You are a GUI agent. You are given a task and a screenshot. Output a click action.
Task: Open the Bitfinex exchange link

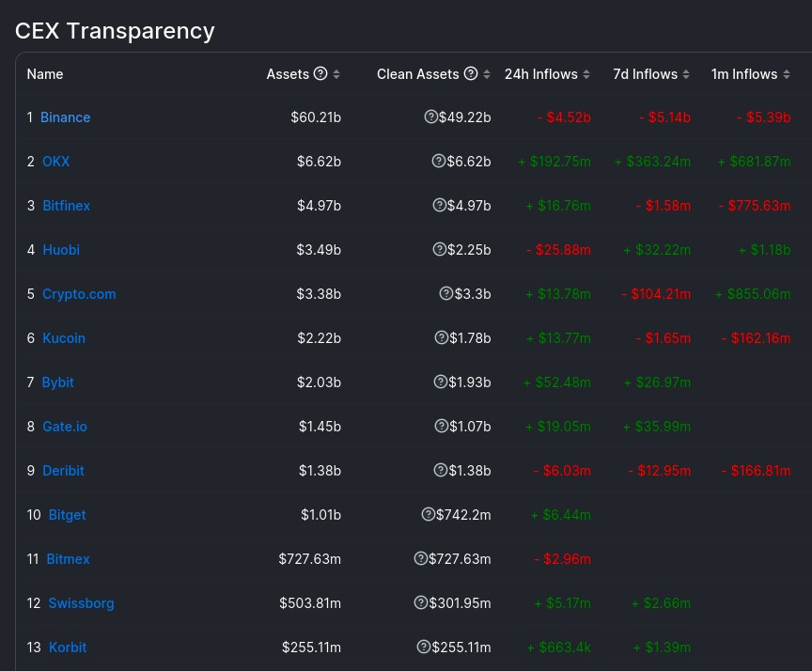coord(67,206)
